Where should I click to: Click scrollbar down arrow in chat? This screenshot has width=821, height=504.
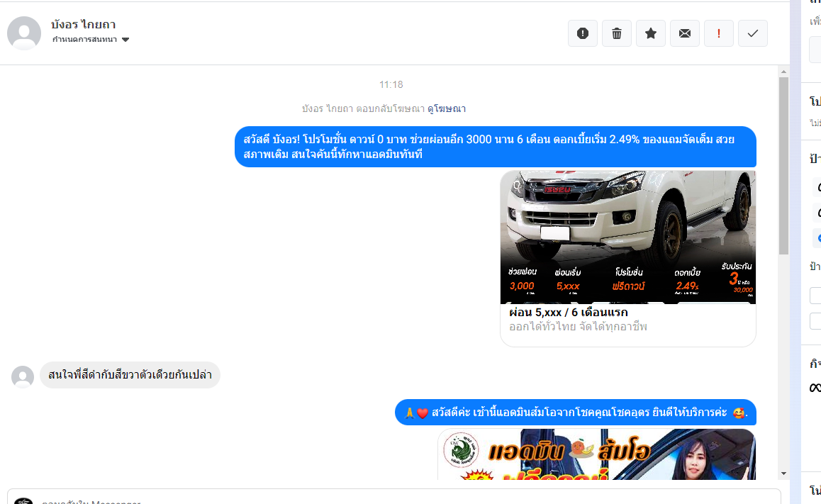click(783, 474)
